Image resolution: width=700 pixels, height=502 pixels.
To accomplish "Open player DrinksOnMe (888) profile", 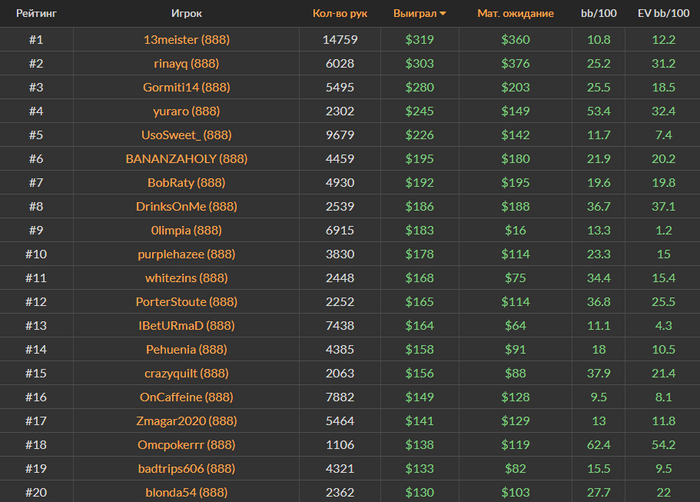I will (187, 206).
